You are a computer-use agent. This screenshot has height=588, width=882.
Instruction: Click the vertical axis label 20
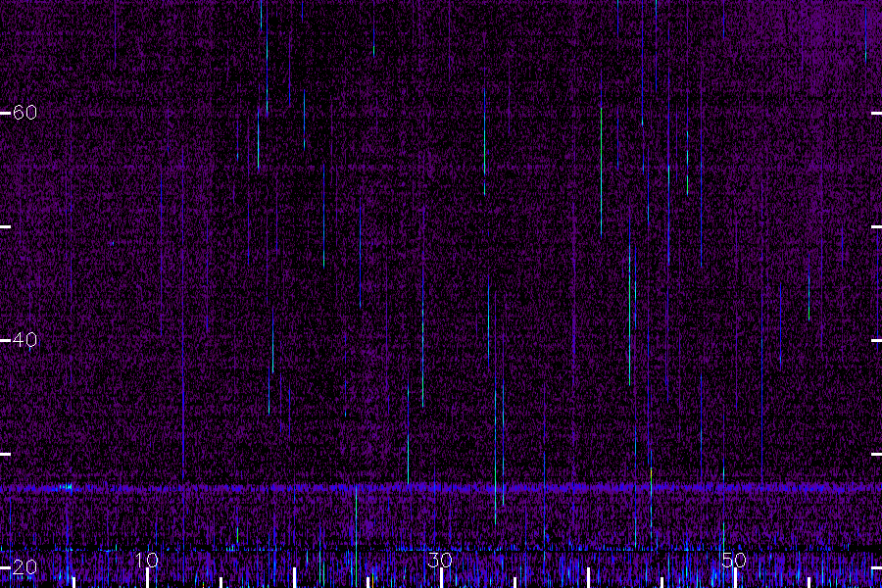[24, 567]
